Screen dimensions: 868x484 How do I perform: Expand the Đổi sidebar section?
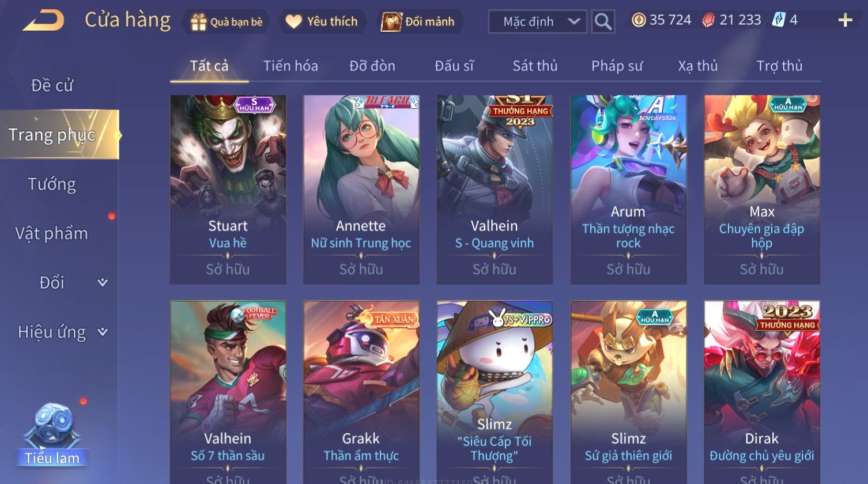click(x=102, y=282)
